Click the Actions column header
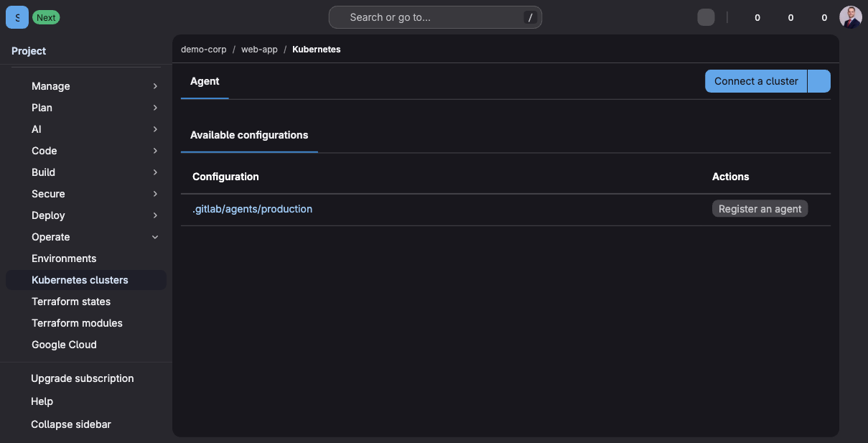The height and width of the screenshot is (443, 868). 730,177
